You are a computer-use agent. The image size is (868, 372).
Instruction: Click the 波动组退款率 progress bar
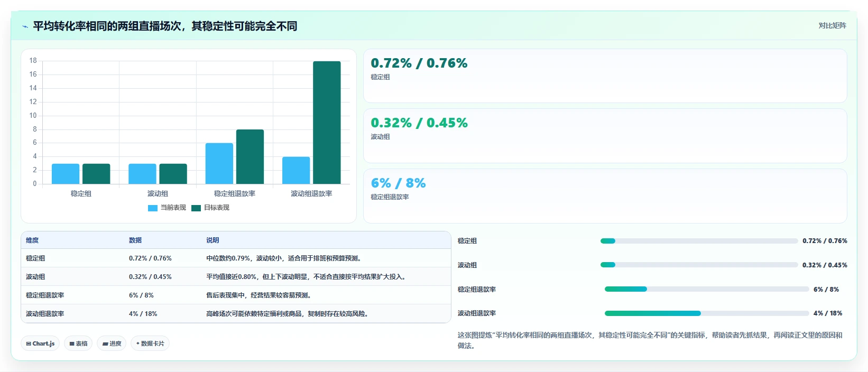tap(707, 313)
